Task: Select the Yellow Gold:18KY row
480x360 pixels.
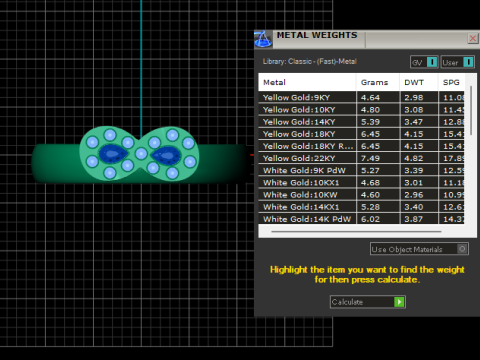Action: pyautogui.click(x=361, y=134)
